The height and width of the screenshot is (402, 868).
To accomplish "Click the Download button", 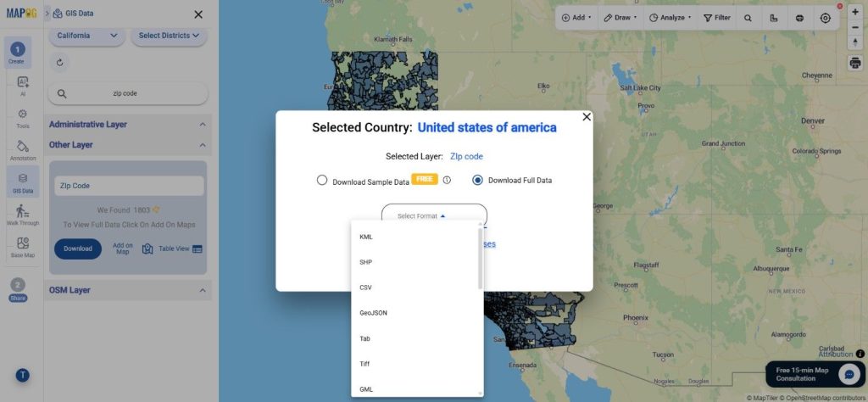I will (78, 248).
